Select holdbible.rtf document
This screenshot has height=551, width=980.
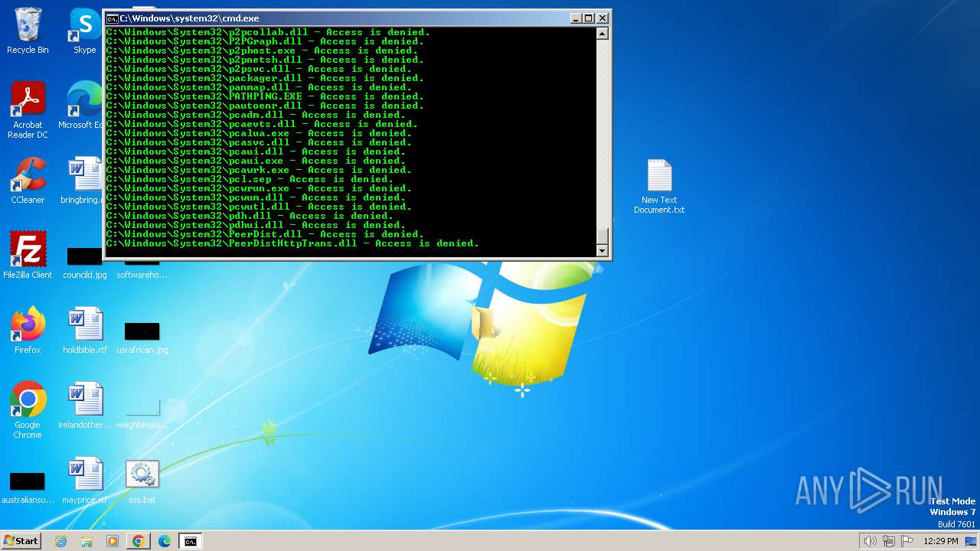click(85, 331)
